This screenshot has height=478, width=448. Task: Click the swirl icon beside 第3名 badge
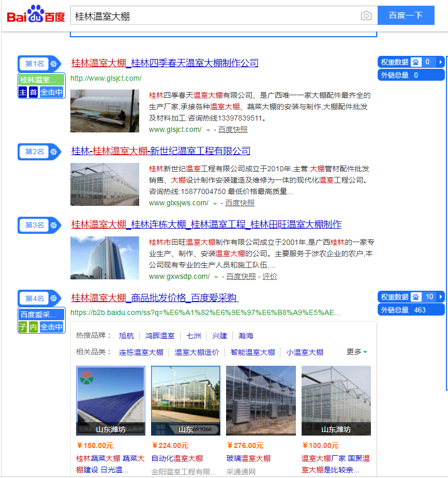(54, 225)
